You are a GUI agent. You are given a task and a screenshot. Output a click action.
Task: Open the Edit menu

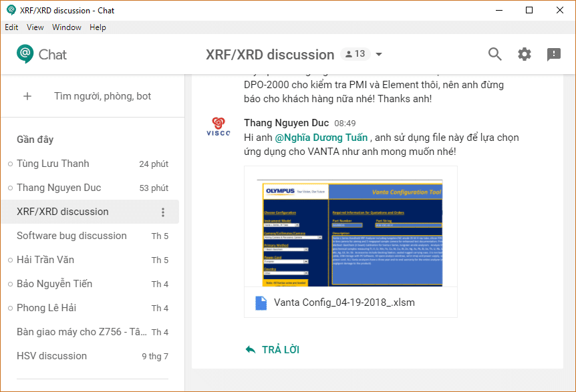[11, 27]
